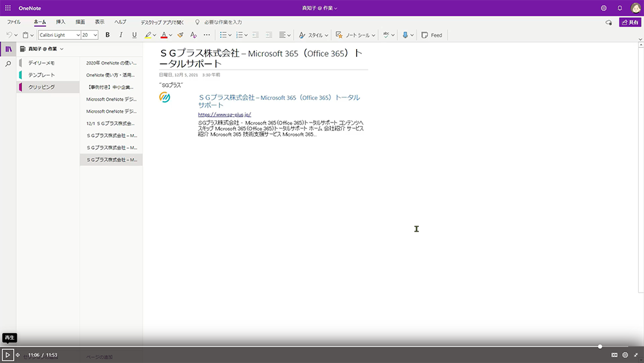Open page 【事例付き】中小企業...
644x363 pixels.
(111, 87)
